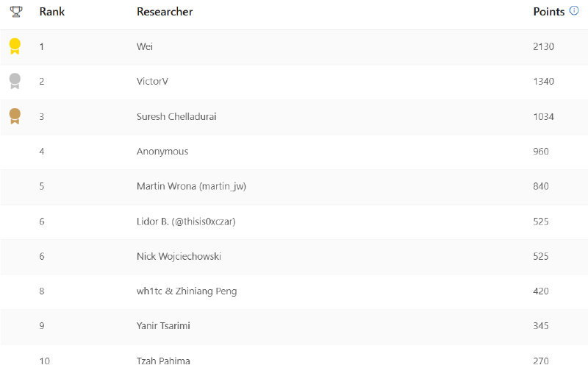This screenshot has width=588, height=379.
Task: Click the silver medal icon beside VictorV
Action: [15, 81]
